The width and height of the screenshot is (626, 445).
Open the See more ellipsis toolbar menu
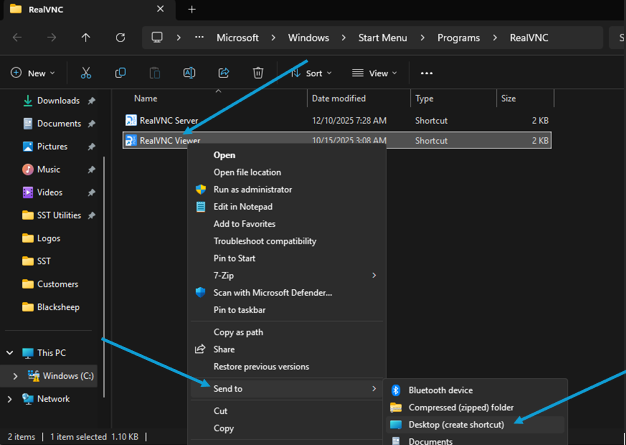(427, 73)
